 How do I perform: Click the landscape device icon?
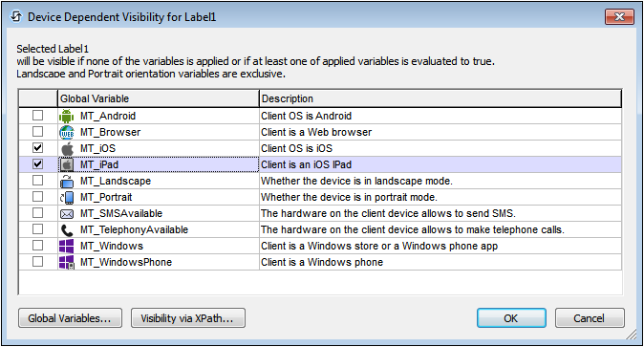click(67, 182)
